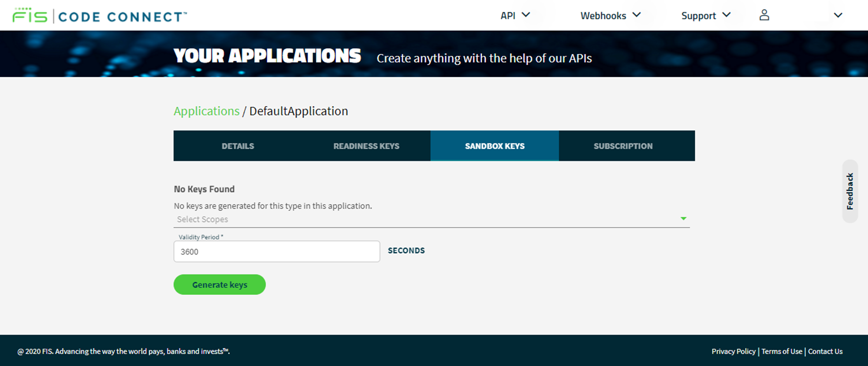Screen dimensions: 868x366
Task: Switch to the Details tab
Action: tap(238, 146)
